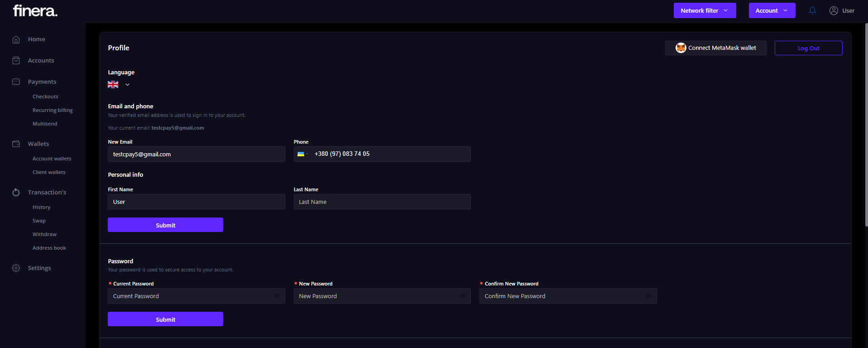Click the Finera logo
The width and height of the screenshot is (868, 348).
point(35,11)
